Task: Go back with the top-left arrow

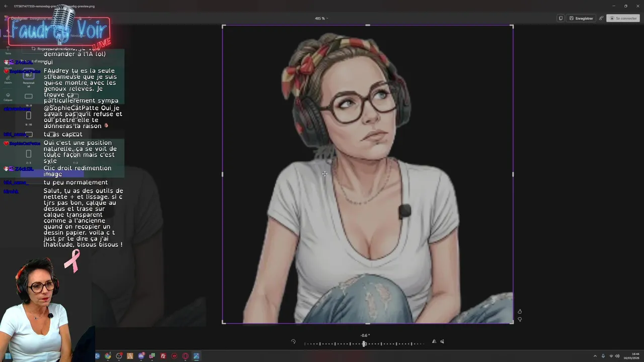Action: pyautogui.click(x=6, y=6)
